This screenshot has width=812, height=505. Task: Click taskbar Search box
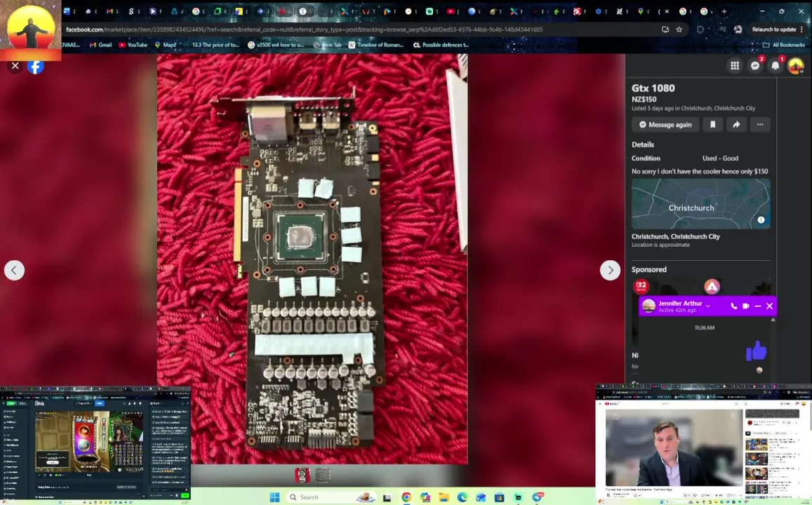click(331, 497)
